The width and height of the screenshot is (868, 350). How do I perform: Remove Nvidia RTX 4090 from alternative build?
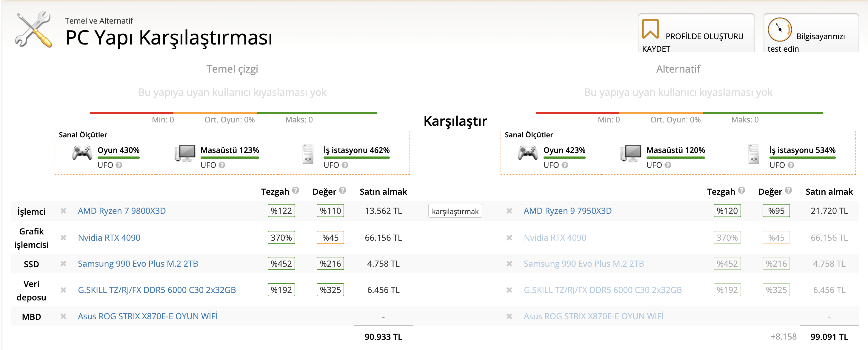(x=509, y=238)
